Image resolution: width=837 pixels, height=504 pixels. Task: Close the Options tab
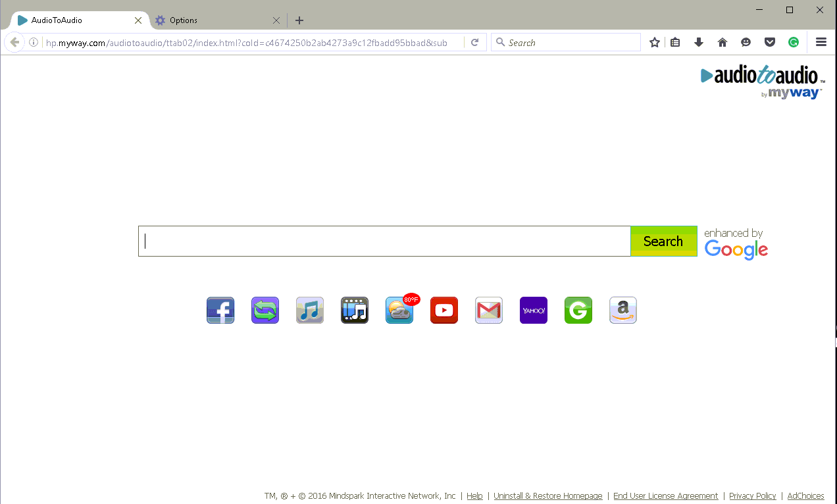276,20
